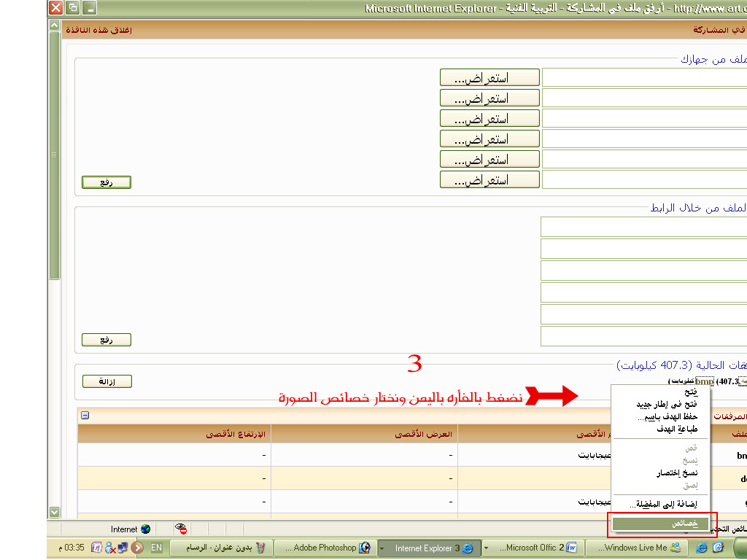
Task: Click the last استعراض browse button
Action: [x=489, y=180]
